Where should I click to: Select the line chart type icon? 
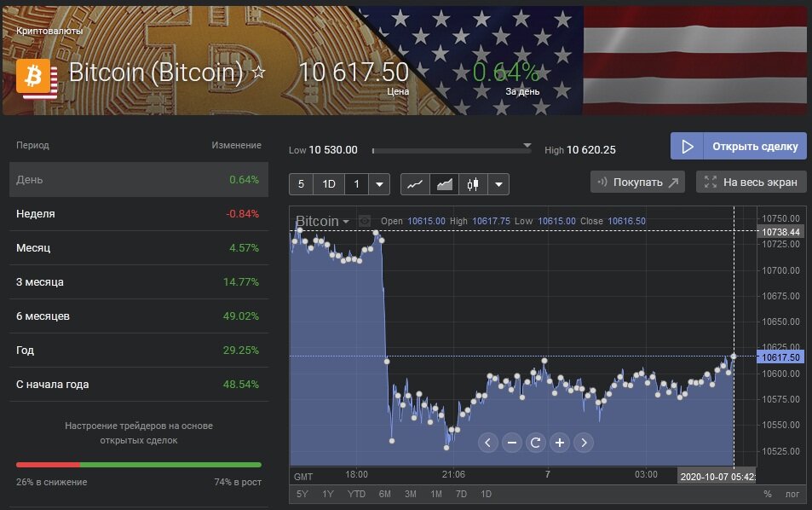click(x=415, y=183)
